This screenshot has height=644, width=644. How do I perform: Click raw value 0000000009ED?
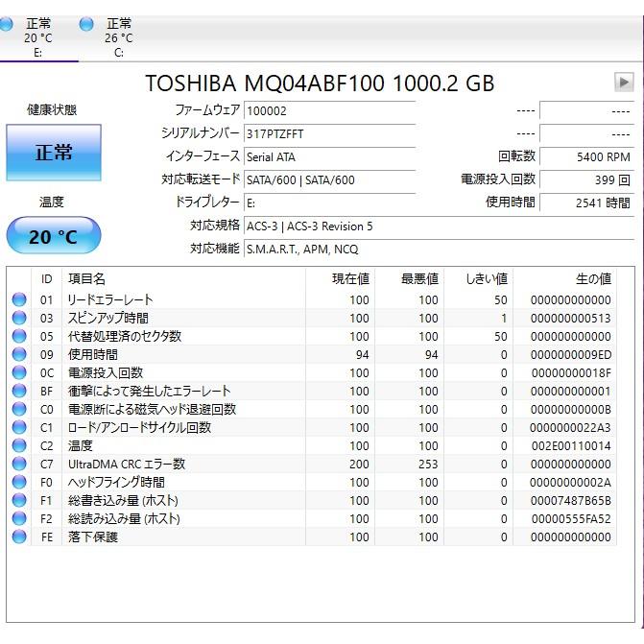point(571,354)
